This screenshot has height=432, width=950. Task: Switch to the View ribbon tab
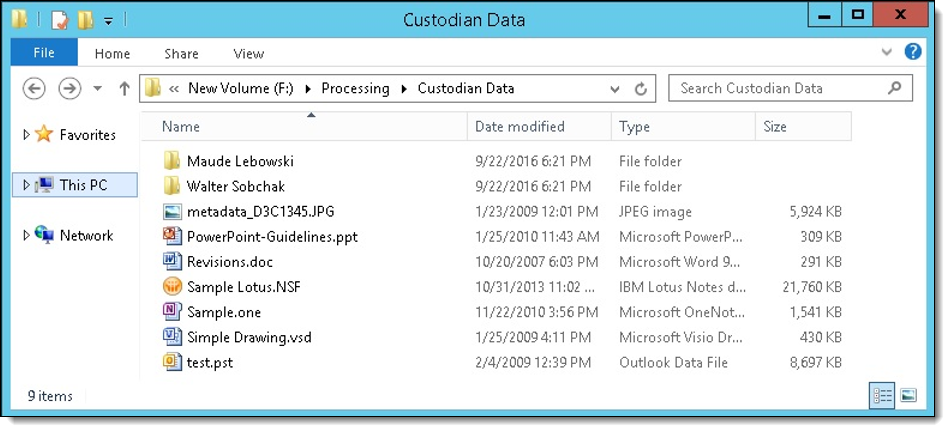(x=248, y=54)
